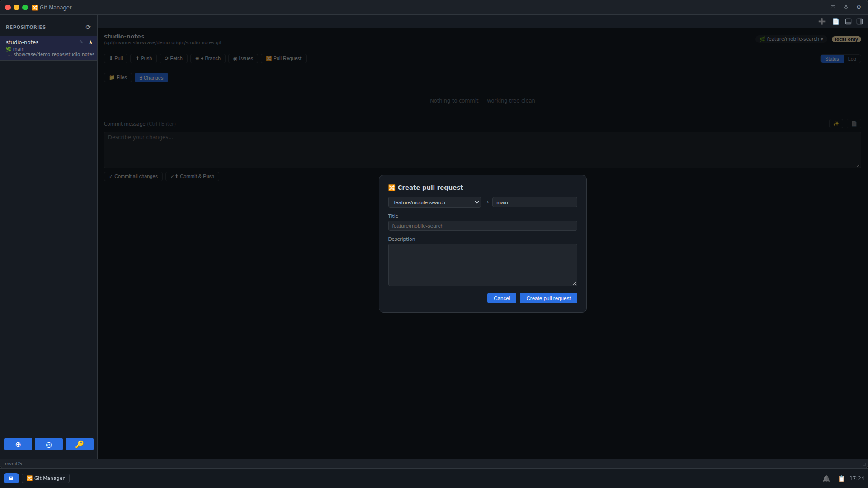Click the Push toolbar button
The height and width of the screenshot is (488, 868).
pyautogui.click(x=144, y=58)
